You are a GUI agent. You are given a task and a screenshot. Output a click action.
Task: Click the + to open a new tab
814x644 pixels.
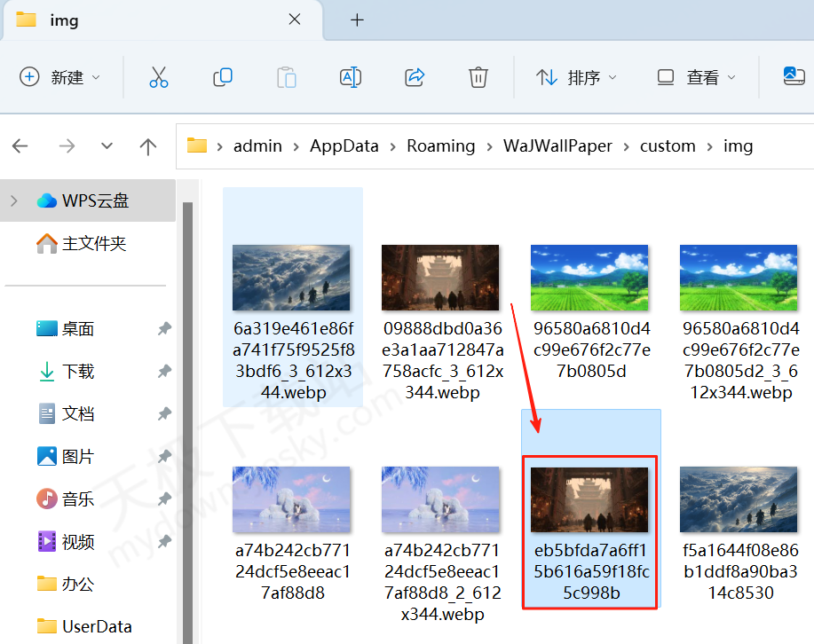[357, 20]
